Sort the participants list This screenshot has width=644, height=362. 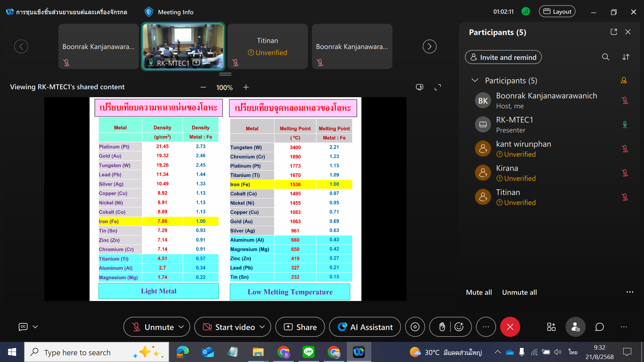[626, 57]
